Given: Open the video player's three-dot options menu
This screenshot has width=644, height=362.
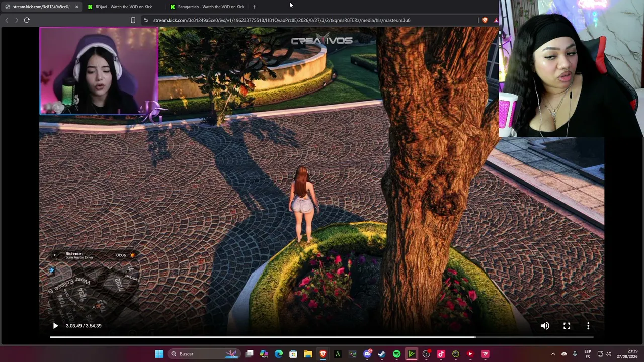Looking at the screenshot, I should 588,326.
